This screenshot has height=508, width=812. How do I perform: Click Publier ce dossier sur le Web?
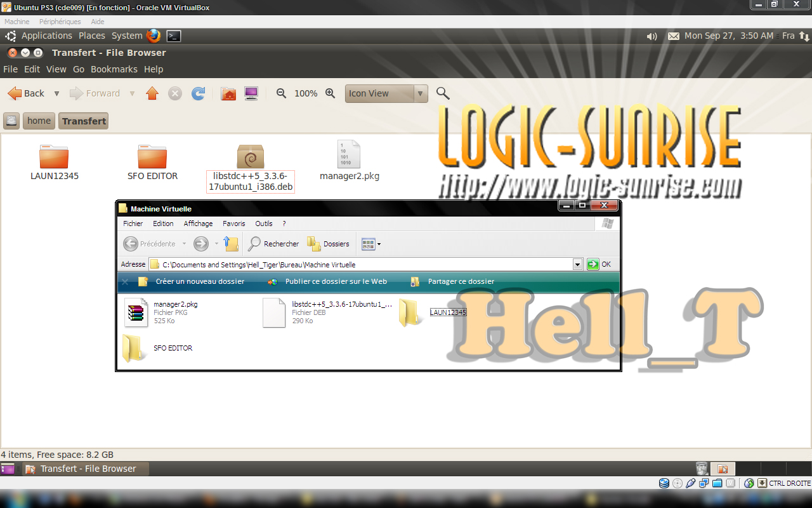[336, 281]
